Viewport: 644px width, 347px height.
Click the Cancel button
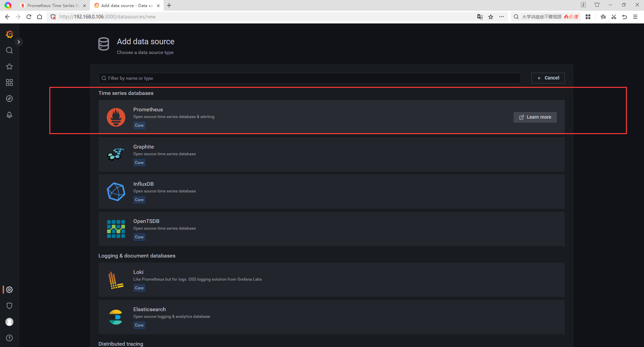(548, 78)
